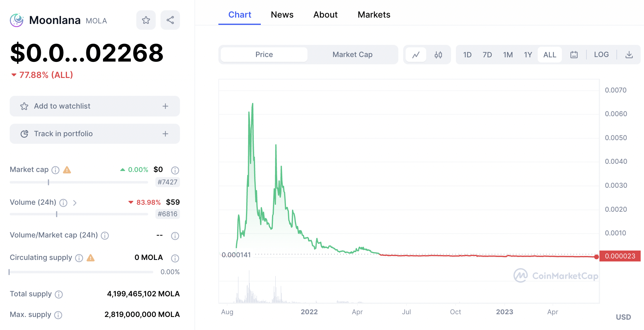Expand Volume (24h) chevron arrow

click(75, 203)
